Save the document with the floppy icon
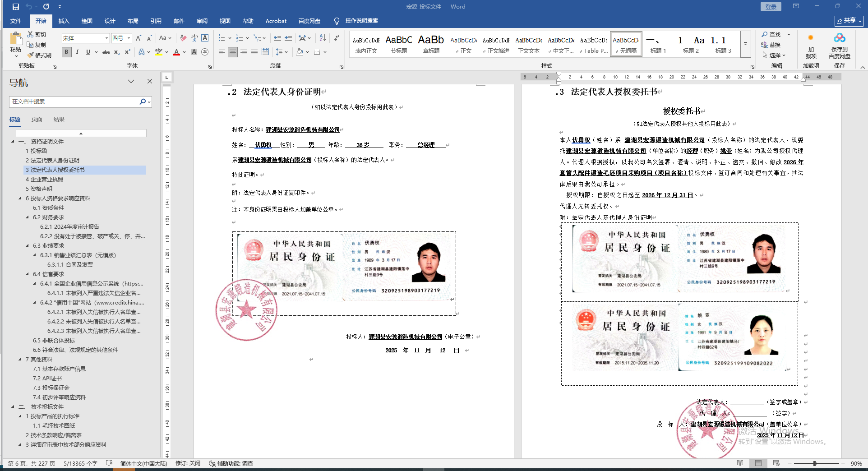 pyautogui.click(x=16, y=7)
